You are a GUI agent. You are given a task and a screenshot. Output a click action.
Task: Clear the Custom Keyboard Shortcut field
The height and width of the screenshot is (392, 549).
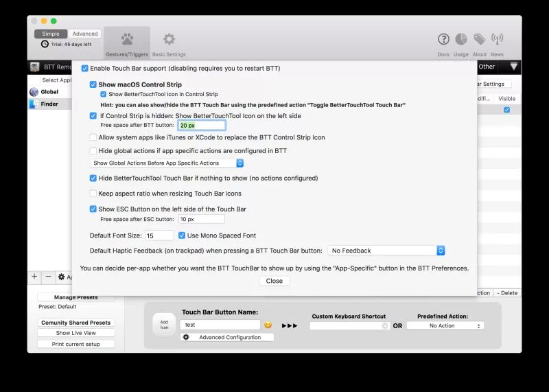[x=385, y=326]
